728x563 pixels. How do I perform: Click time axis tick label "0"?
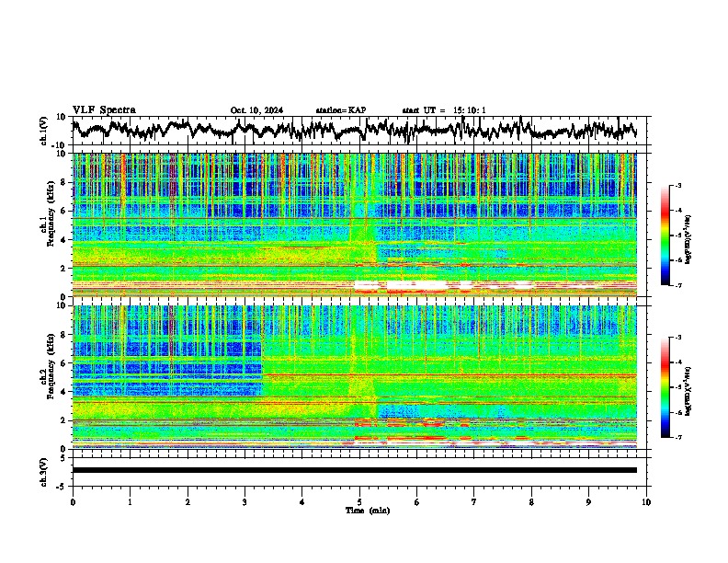[73, 502]
